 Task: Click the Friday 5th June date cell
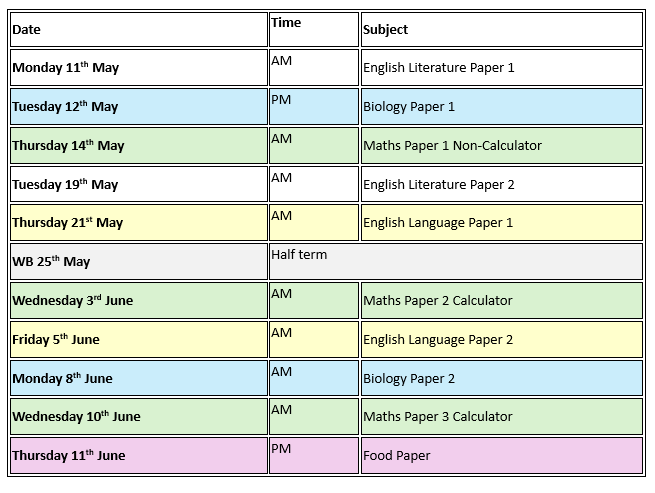pos(138,339)
